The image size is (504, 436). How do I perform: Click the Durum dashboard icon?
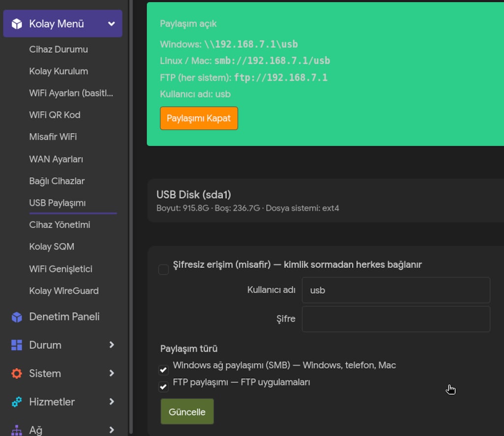tap(17, 345)
